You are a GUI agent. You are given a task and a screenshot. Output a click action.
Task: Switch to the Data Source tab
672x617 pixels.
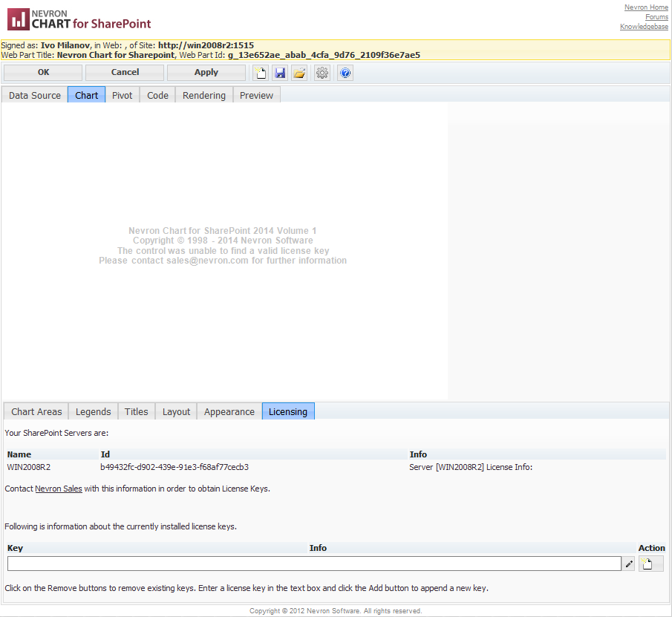pyautogui.click(x=35, y=95)
